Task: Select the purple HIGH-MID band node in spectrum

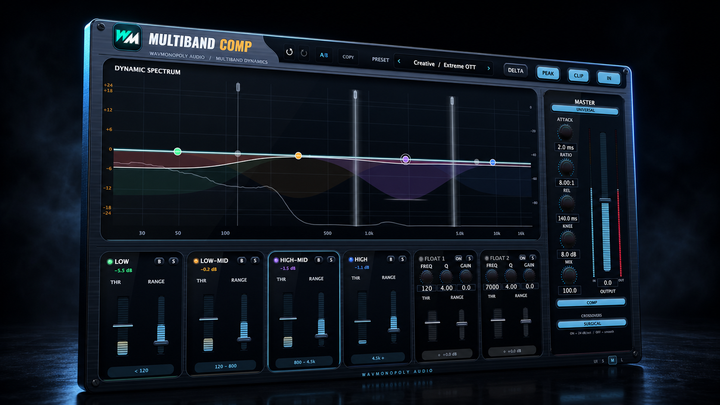Action: [x=405, y=159]
